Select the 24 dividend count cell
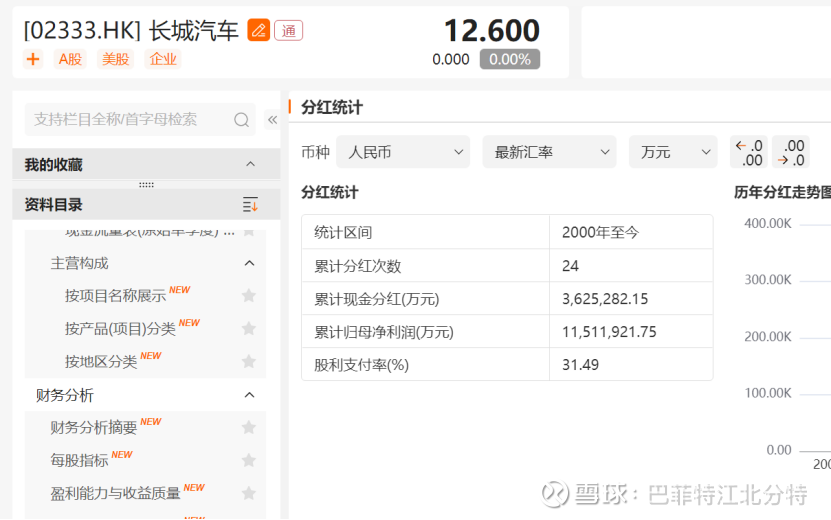This screenshot has height=520, width=831. click(631, 265)
